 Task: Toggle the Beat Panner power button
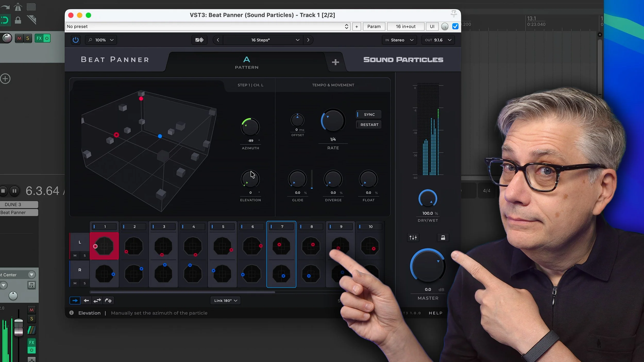coord(75,40)
